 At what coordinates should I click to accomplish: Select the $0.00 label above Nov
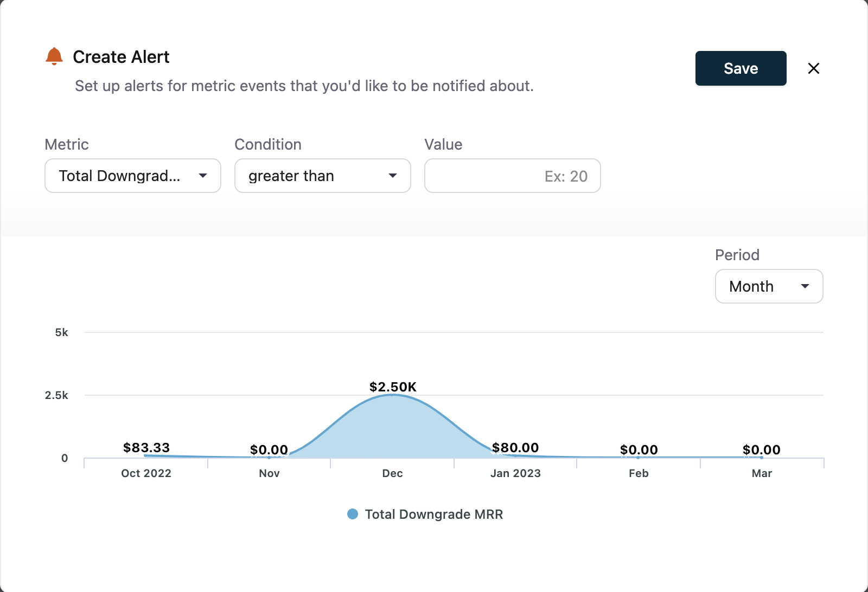[269, 449]
